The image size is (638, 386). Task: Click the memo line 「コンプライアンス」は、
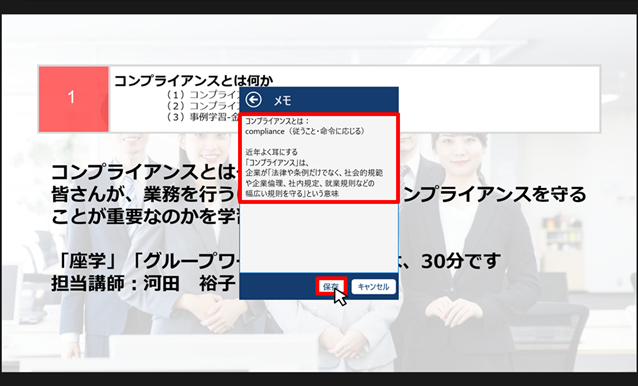277,163
